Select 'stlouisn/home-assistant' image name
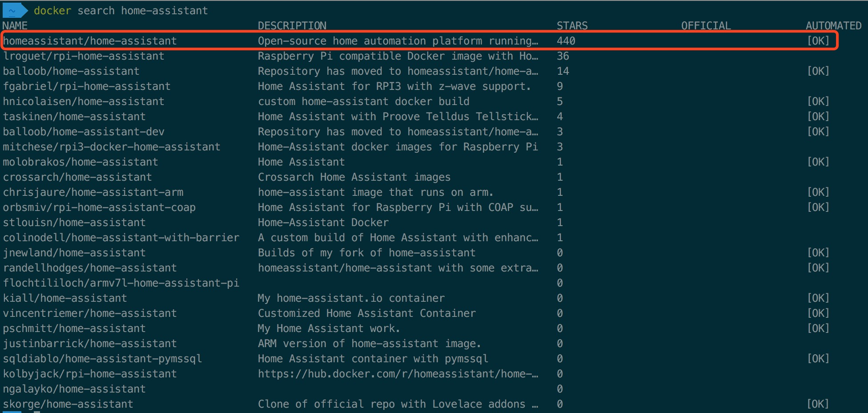Viewport: 868px width, 413px height. tap(74, 223)
